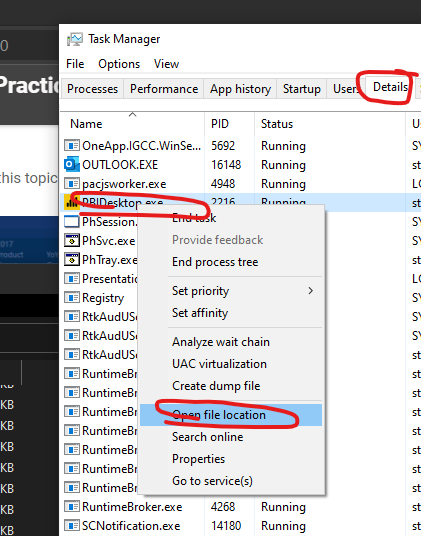Viewport: 421px width, 536px height.
Task: Choose End process tree from context menu
Action: point(231,262)
